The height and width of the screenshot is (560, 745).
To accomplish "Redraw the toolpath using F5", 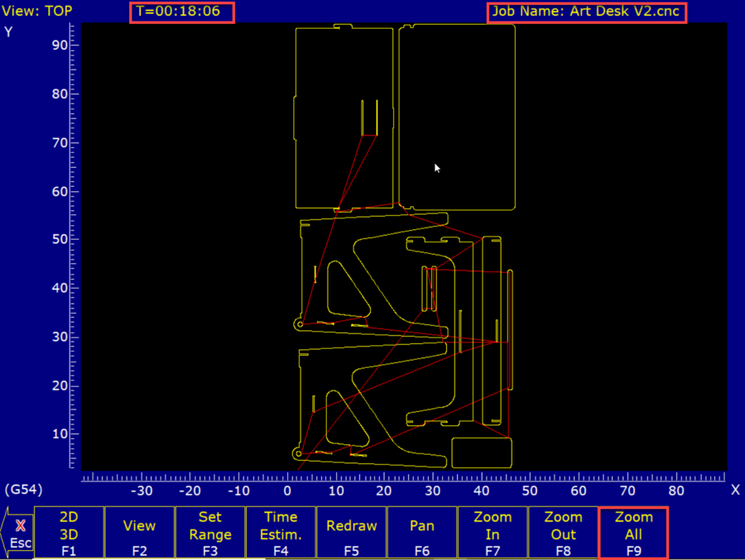I will tap(351, 532).
